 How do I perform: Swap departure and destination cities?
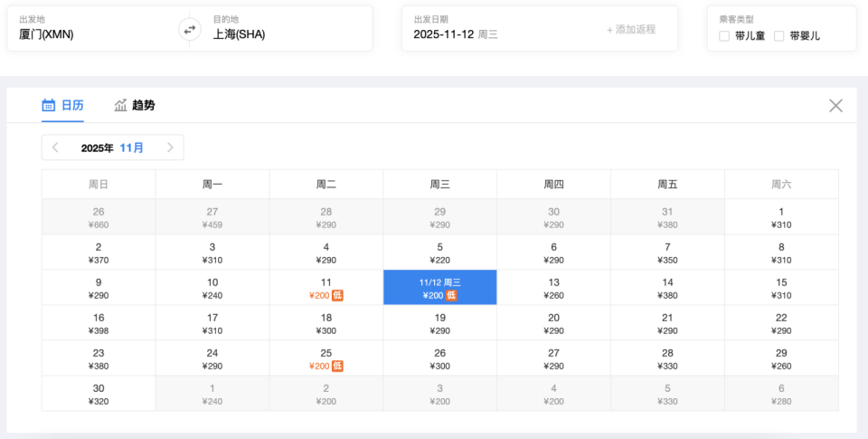(x=189, y=29)
